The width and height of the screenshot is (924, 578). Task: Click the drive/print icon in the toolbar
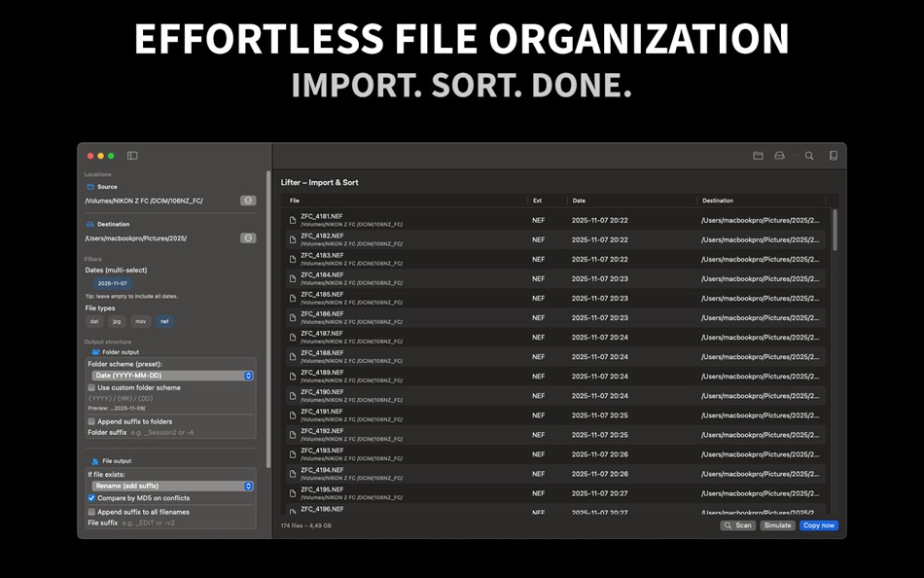(780, 155)
